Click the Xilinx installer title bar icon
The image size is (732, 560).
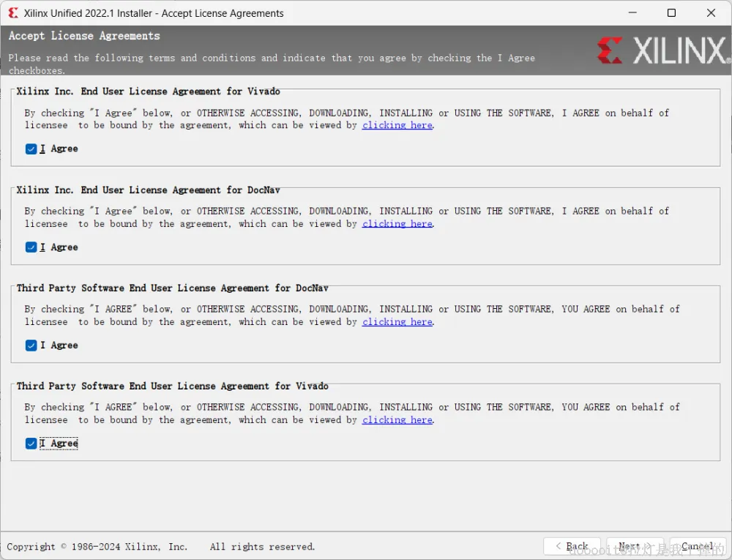[x=13, y=13]
